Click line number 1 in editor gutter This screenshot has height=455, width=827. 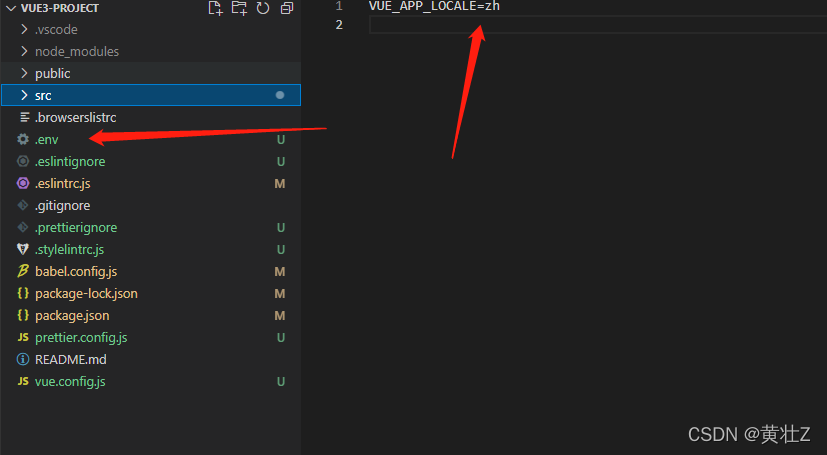pyautogui.click(x=339, y=6)
